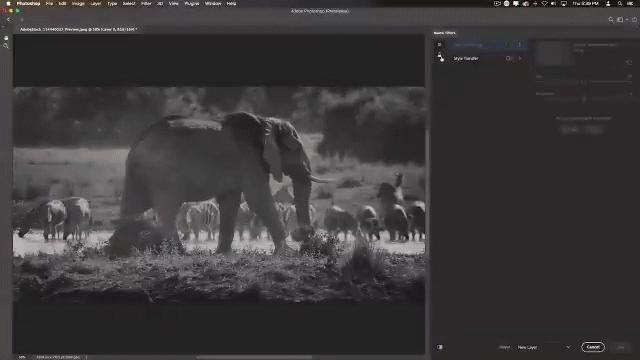Open the File menu
Viewport: 640px width, 360px height.
[49, 4]
